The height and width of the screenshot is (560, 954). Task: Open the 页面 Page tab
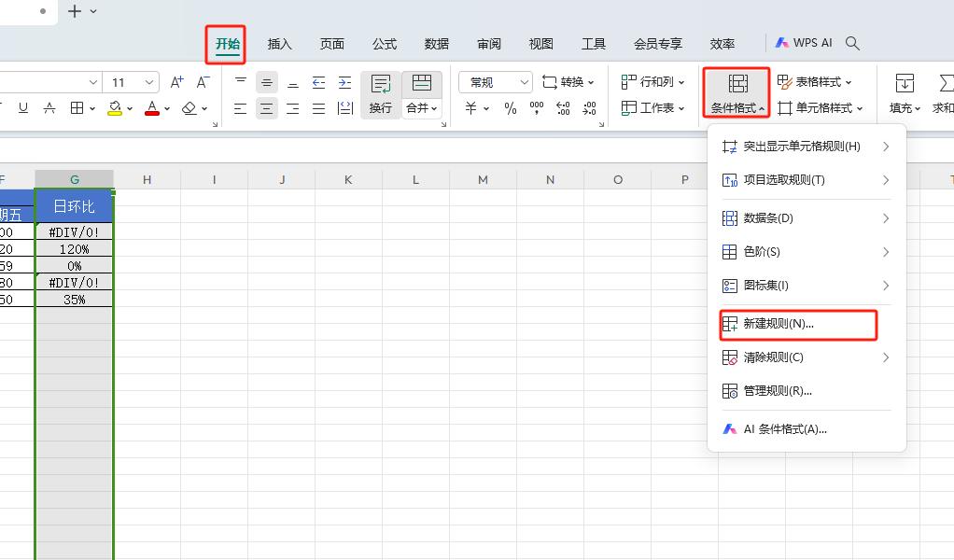pyautogui.click(x=332, y=44)
